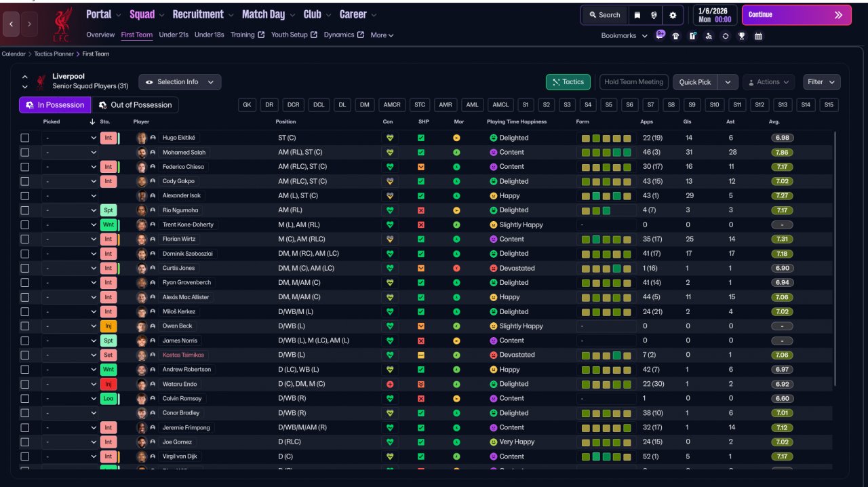Click the circular refresh shortcut icon
868x487 pixels.
[x=725, y=36]
